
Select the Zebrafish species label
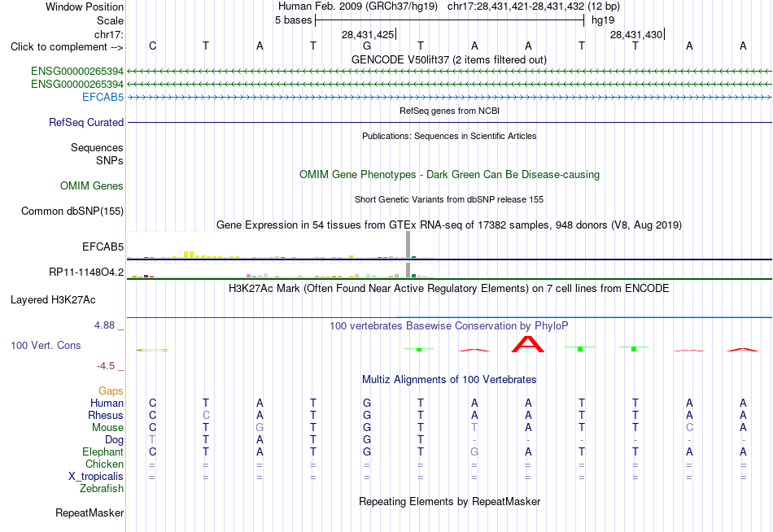(102, 489)
